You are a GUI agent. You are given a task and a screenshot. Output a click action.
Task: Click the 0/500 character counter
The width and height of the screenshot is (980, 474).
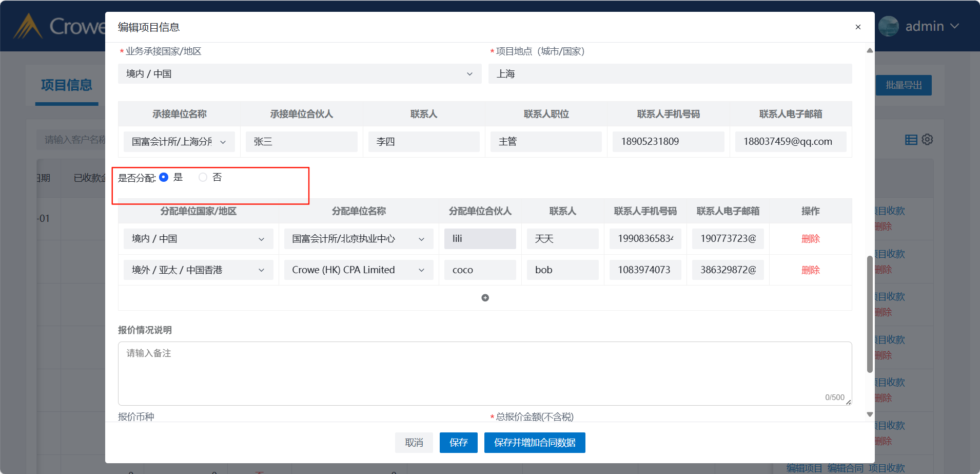[835, 397]
